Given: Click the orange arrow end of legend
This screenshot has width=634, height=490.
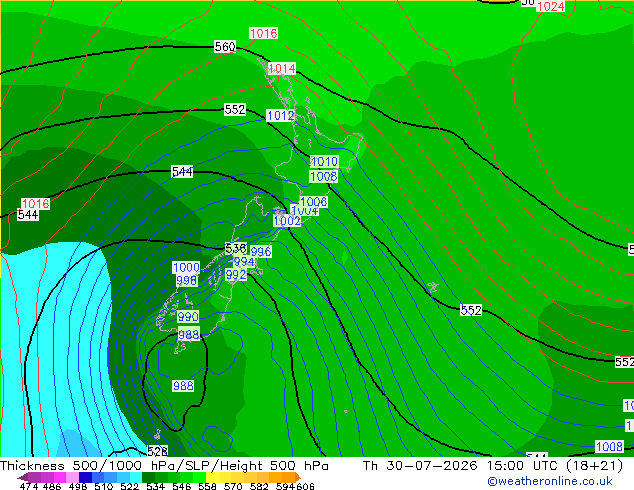Looking at the screenshot, I should click(298, 477).
